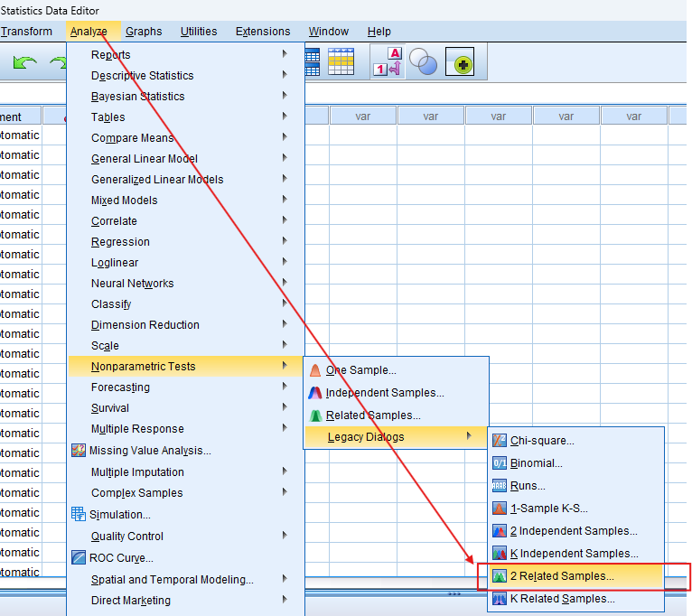
Task: Click the Simulation menu icon
Action: [79, 515]
